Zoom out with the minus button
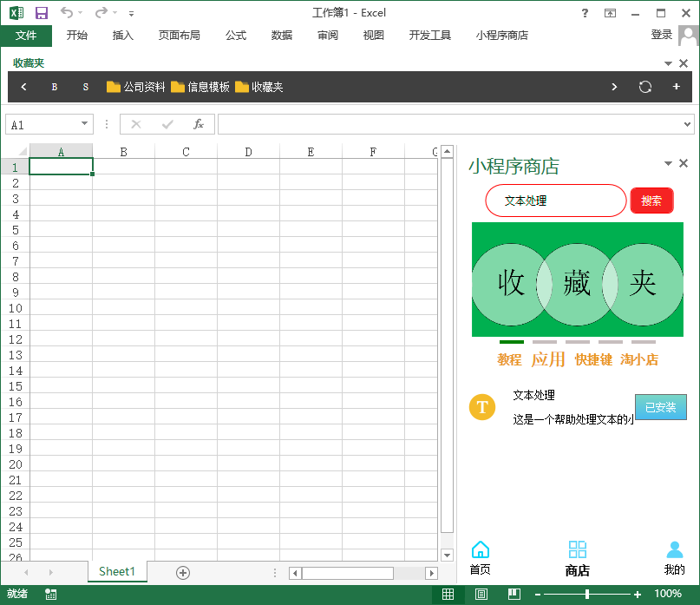This screenshot has height=605, width=700. 538,595
